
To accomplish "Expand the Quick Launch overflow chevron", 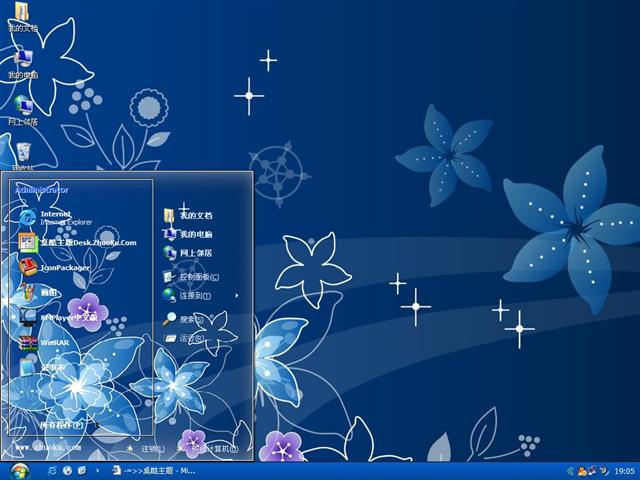I will [x=97, y=471].
